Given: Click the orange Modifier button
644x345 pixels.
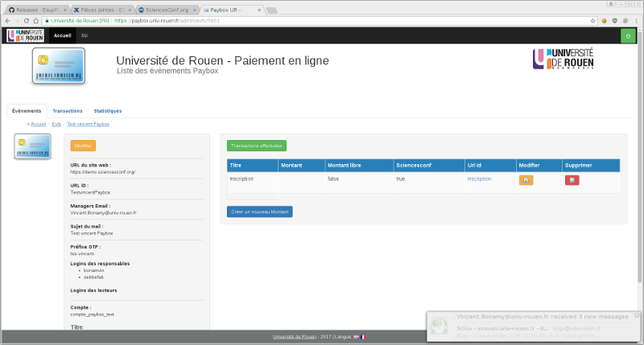Looking at the screenshot, I should [83, 146].
